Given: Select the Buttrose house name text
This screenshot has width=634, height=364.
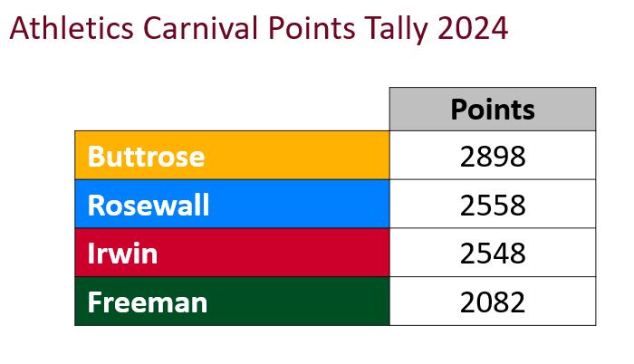Looking at the screenshot, I should coord(146,157).
